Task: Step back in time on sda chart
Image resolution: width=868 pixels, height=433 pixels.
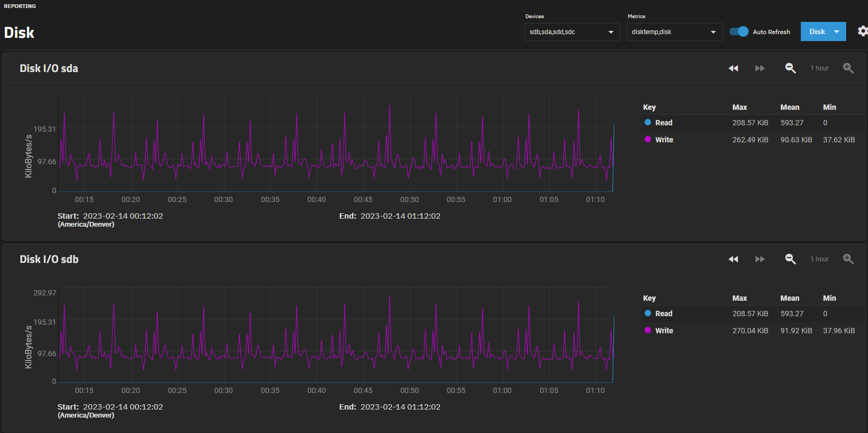Action: tap(734, 68)
